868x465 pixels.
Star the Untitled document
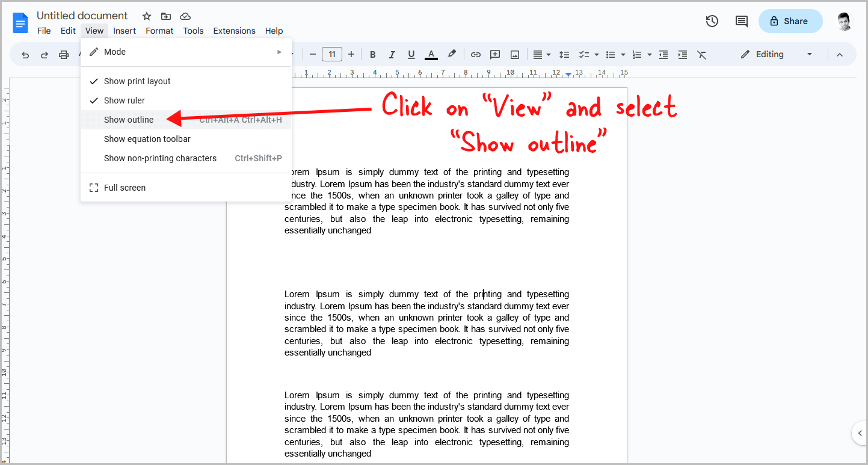point(146,16)
